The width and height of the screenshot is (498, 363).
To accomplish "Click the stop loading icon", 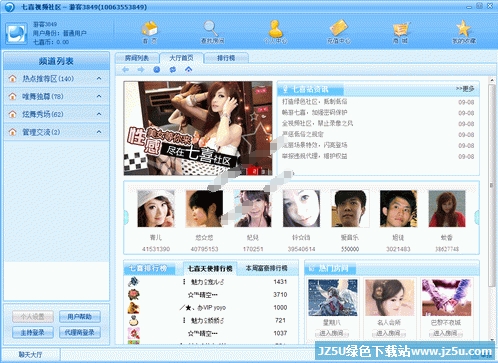I will (156, 69).
